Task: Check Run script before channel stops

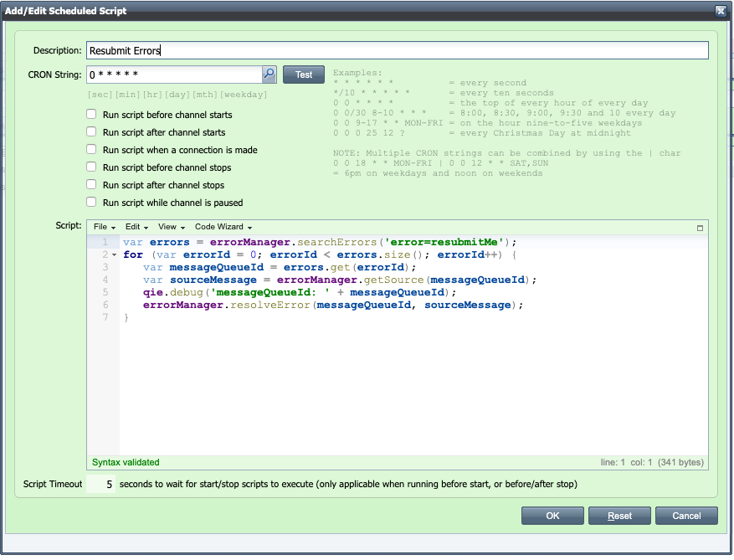Action: pyautogui.click(x=91, y=167)
